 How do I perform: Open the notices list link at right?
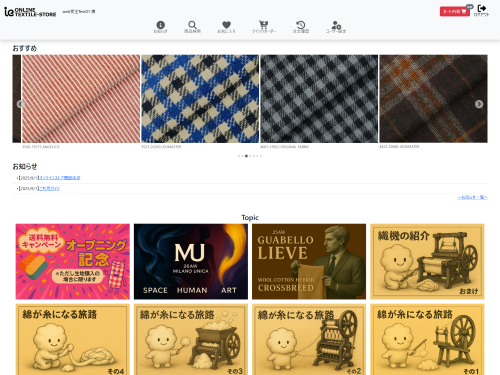pyautogui.click(x=473, y=197)
